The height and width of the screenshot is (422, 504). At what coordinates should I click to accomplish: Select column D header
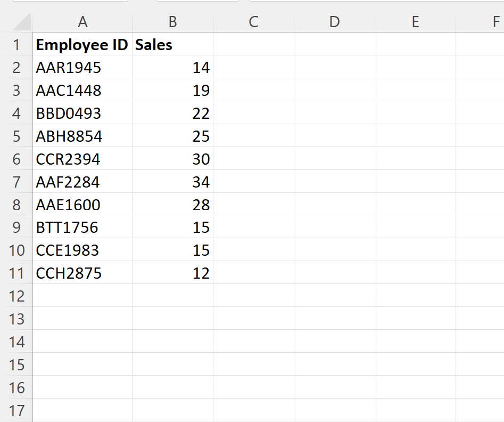334,22
